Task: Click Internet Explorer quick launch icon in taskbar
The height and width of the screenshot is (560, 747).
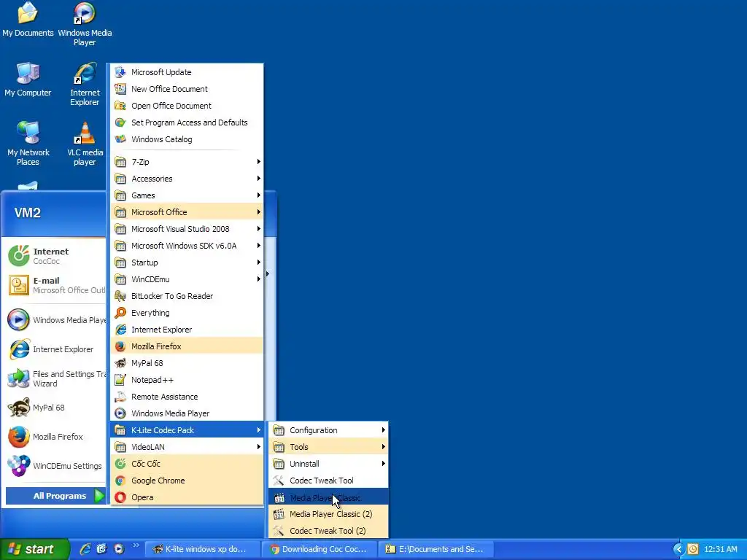Action: click(85, 549)
